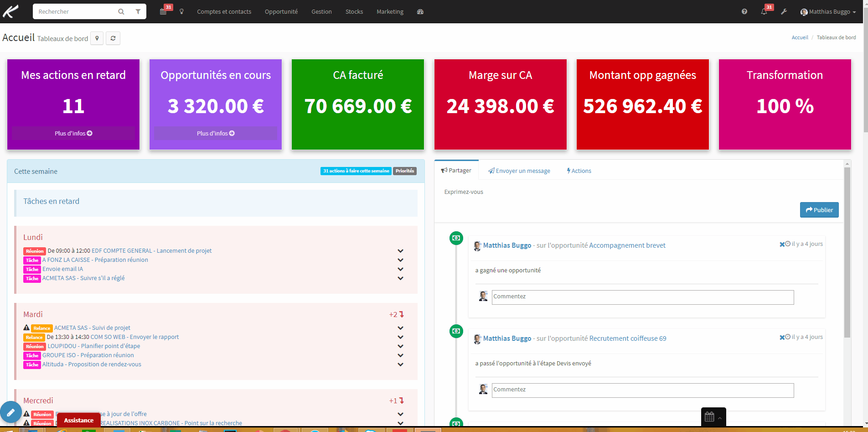This screenshot has height=432, width=868.
Task: Click the Transformation pink tile
Action: click(x=785, y=104)
